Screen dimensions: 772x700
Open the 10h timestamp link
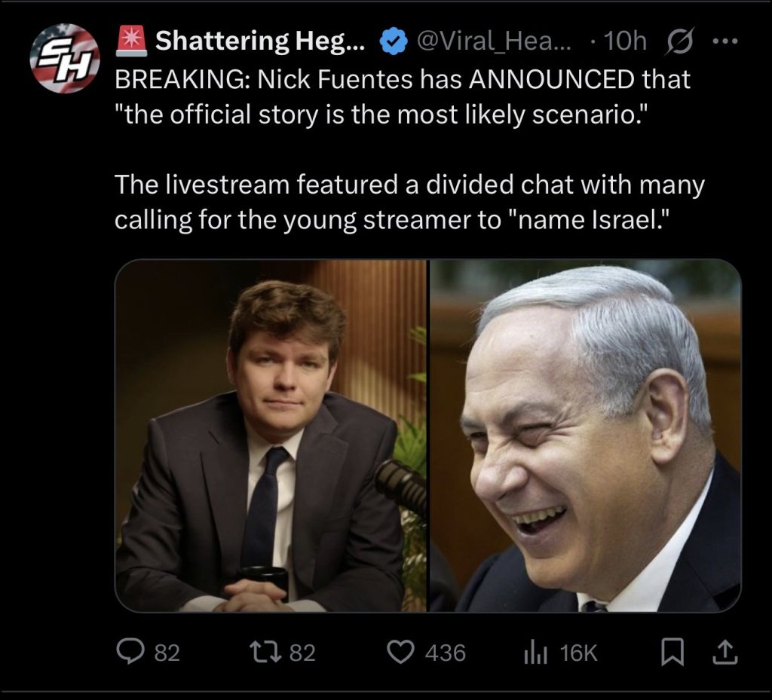pyautogui.click(x=624, y=41)
